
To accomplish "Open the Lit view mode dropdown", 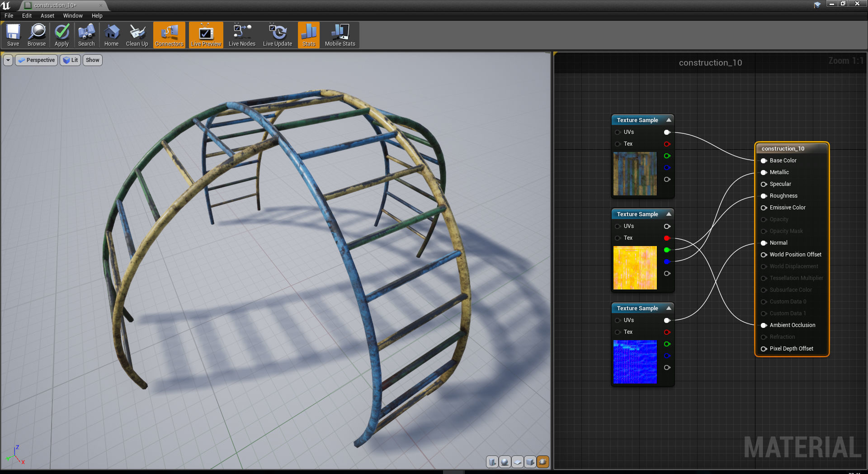I will coord(71,60).
